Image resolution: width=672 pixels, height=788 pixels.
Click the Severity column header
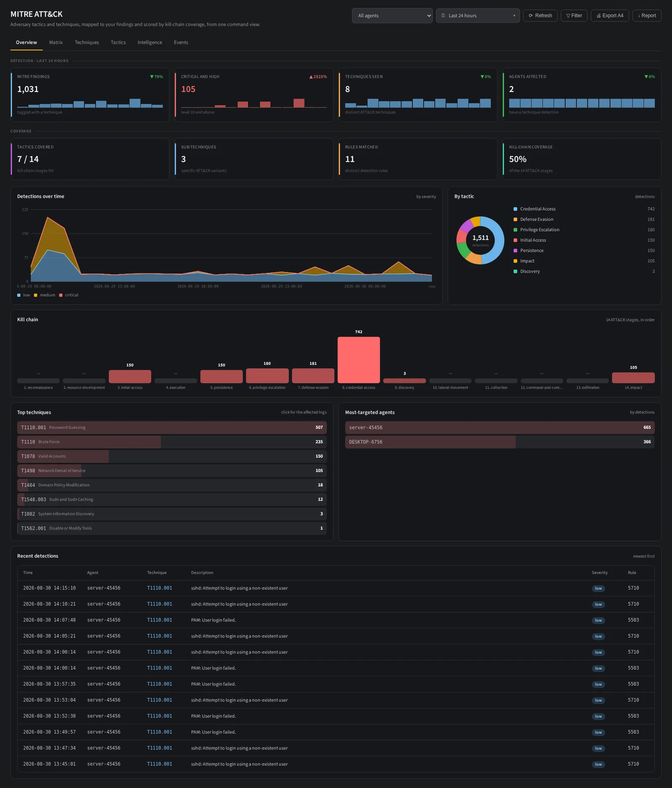coord(600,573)
